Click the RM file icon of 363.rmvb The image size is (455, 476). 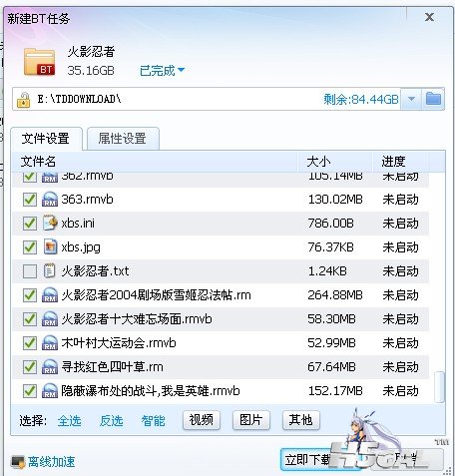(x=50, y=200)
